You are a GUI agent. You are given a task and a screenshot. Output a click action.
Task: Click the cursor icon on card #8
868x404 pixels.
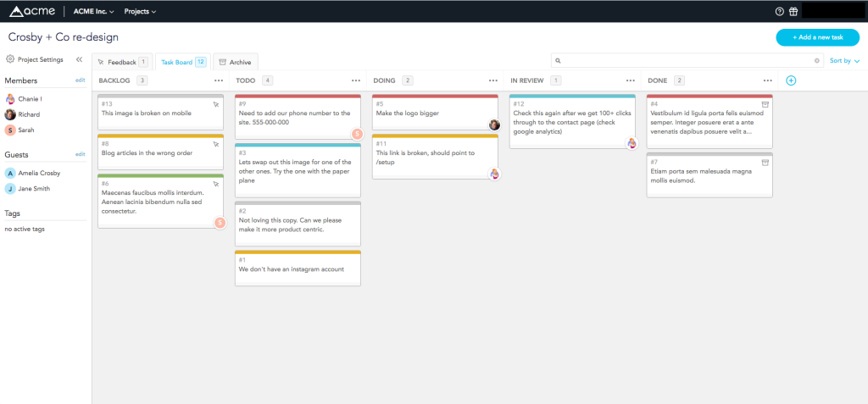coord(216,144)
